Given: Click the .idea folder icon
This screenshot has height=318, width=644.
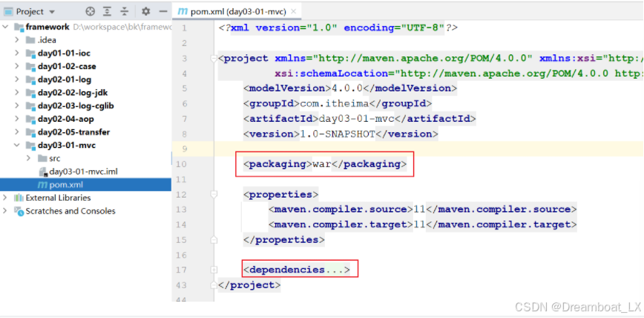Looking at the screenshot, I should 30,40.
